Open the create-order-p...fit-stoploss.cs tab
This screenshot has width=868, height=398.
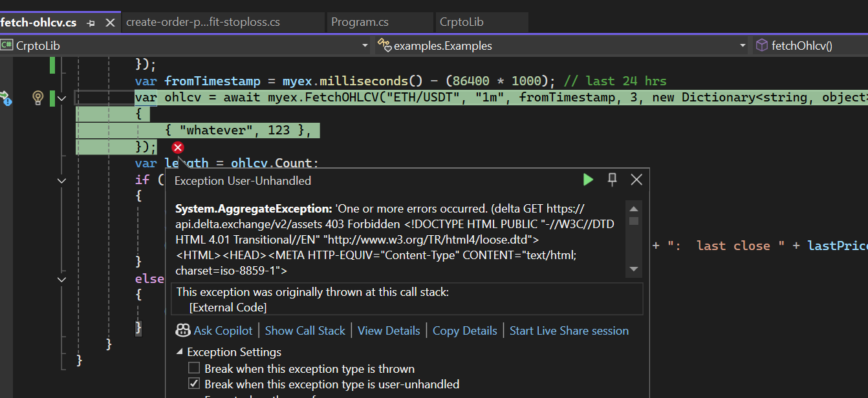click(x=203, y=22)
